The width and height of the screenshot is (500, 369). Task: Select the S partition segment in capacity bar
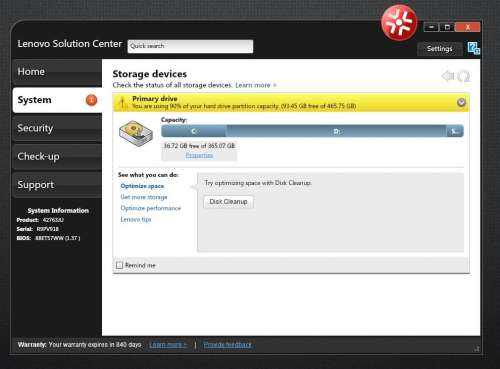coord(455,131)
